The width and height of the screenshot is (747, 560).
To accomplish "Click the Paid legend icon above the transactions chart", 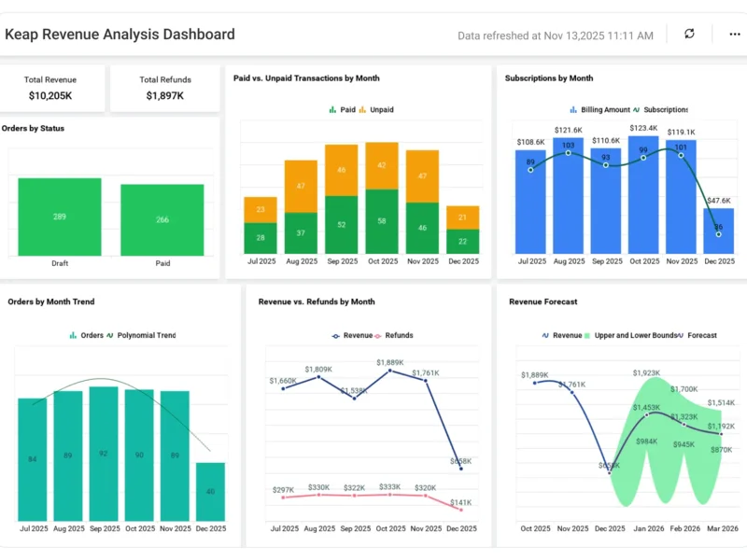I will click(332, 109).
